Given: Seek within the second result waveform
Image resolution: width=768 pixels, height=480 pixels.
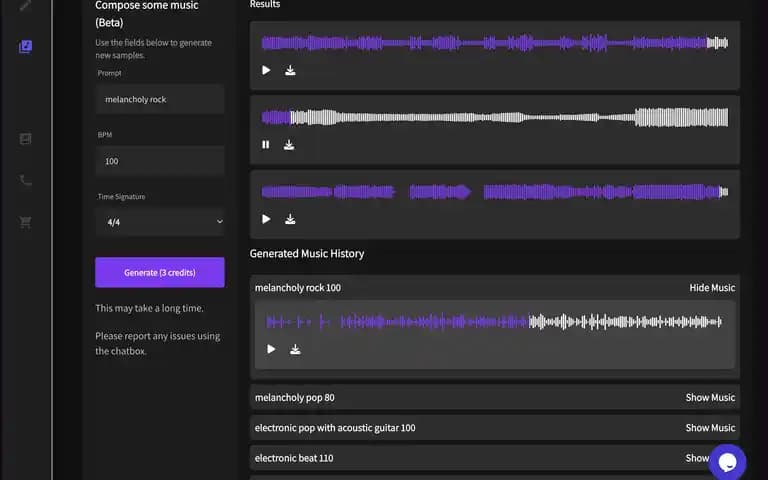Looking at the screenshot, I should [x=495, y=118].
